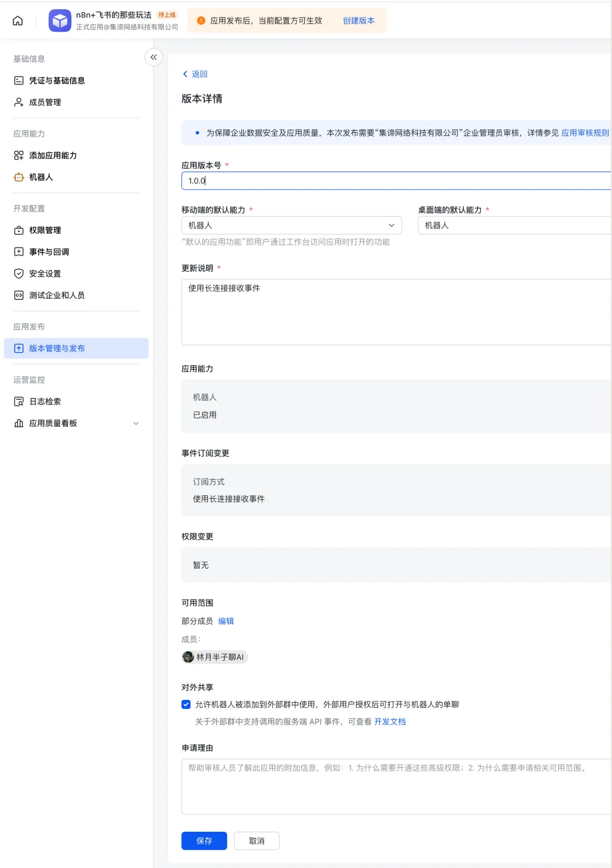Click the 取消 button
This screenshot has width=612, height=868.
point(257,841)
